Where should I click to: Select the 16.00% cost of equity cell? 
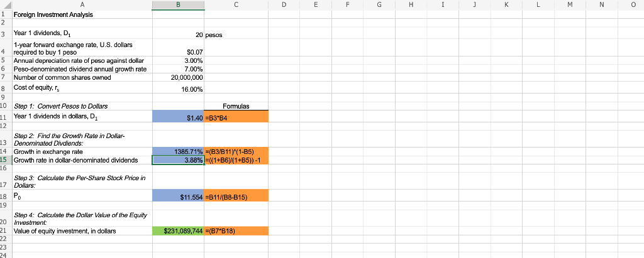178,88
